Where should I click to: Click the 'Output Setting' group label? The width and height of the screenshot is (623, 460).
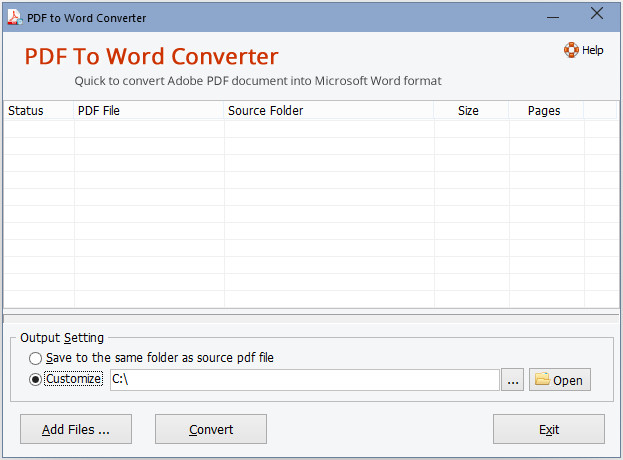tap(62, 338)
